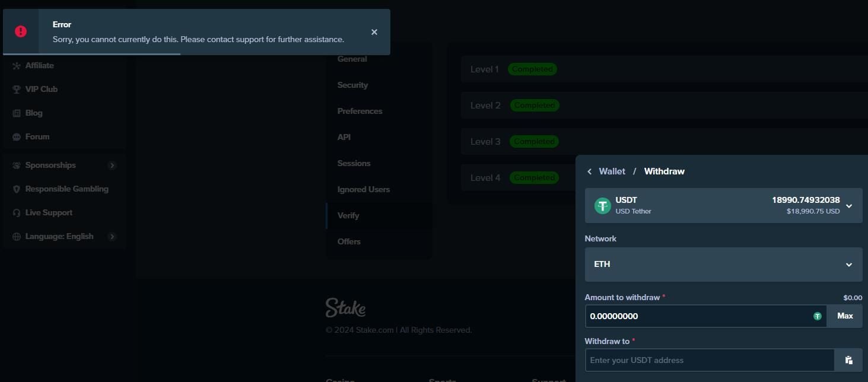Click the Live Support headset icon
868x382 pixels.
(17, 212)
